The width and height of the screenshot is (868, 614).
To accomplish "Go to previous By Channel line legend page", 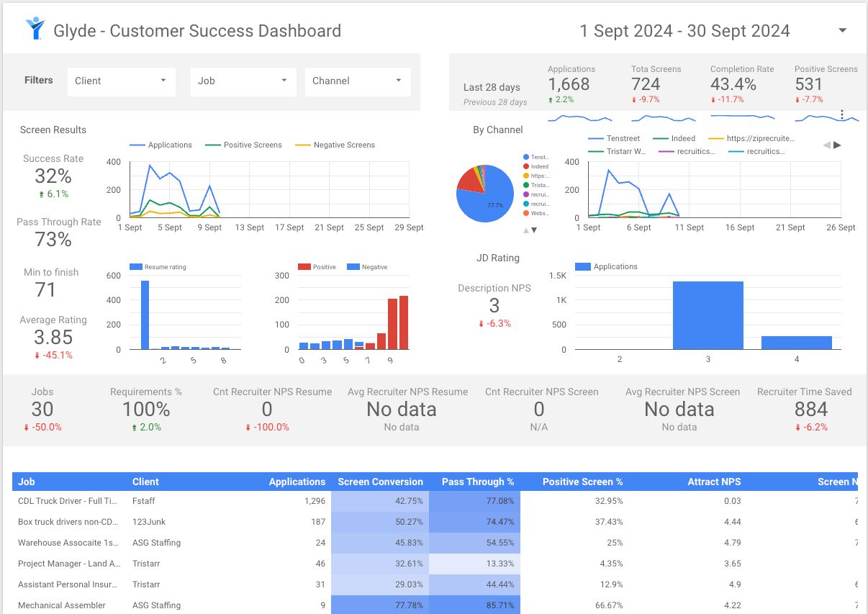I will click(826, 145).
